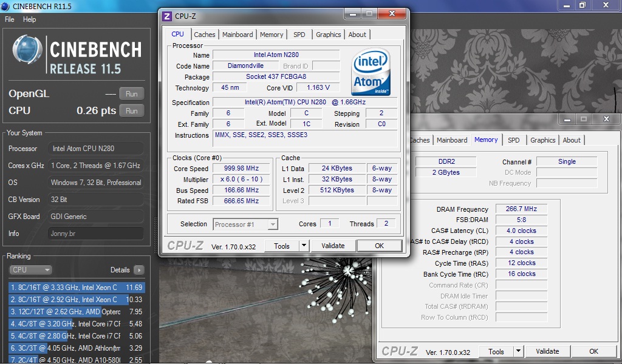Open the SPD tab in front CPU-Z
This screenshot has width=622, height=364.
coord(299,35)
